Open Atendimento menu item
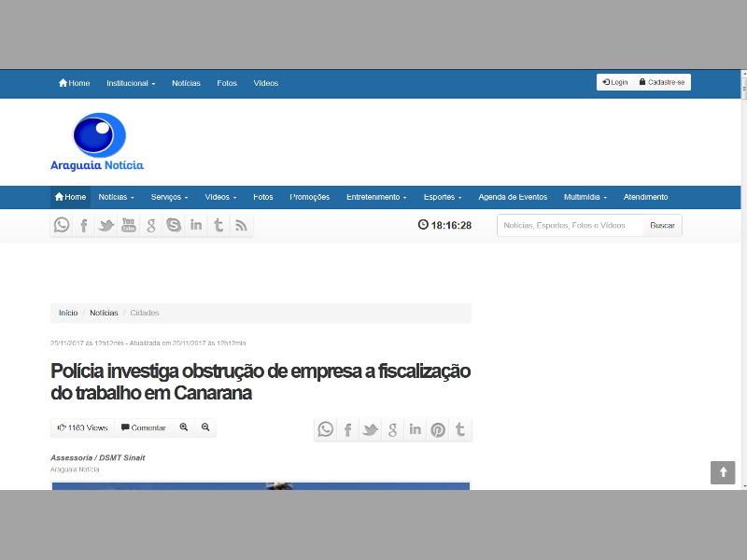This screenshot has height=560, width=747. (x=645, y=197)
